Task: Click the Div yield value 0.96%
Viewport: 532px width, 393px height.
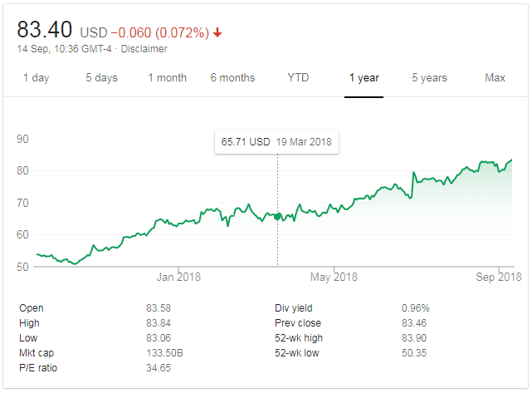Action: point(415,308)
